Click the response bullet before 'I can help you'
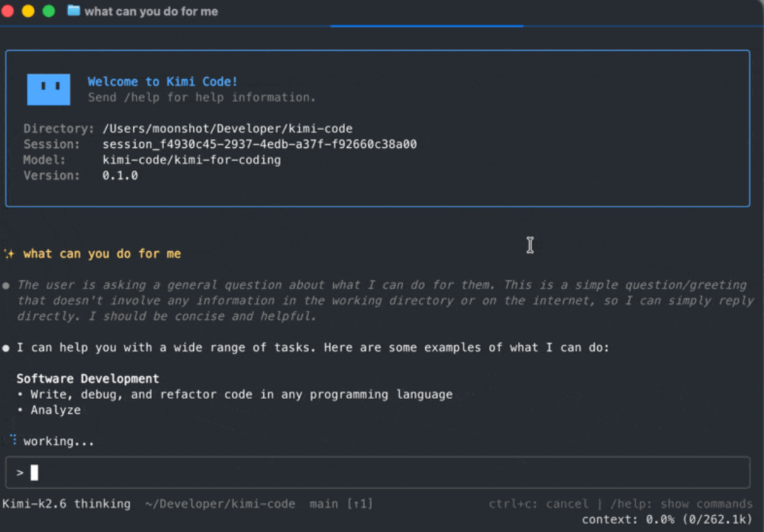 [6, 348]
